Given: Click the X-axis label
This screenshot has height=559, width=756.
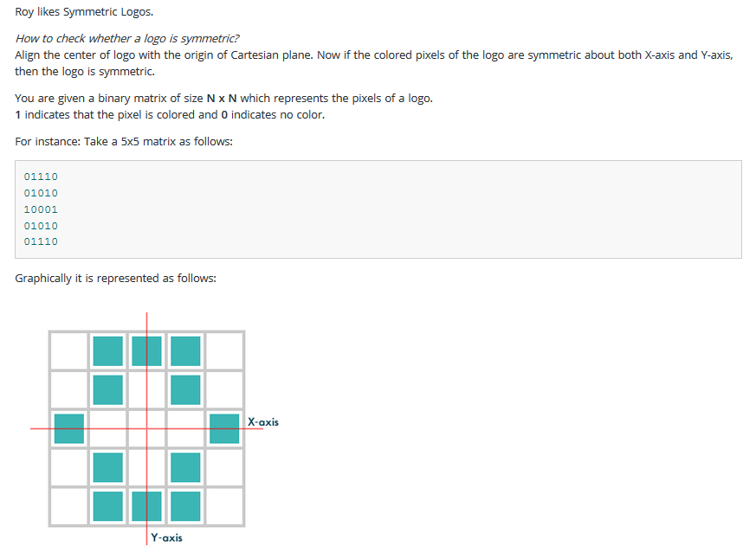Looking at the screenshot, I should click(263, 422).
